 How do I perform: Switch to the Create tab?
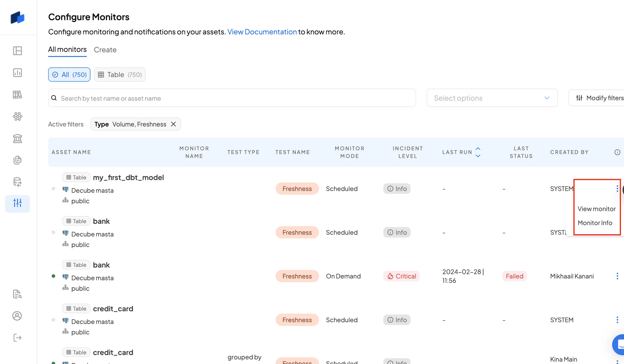[x=105, y=50]
